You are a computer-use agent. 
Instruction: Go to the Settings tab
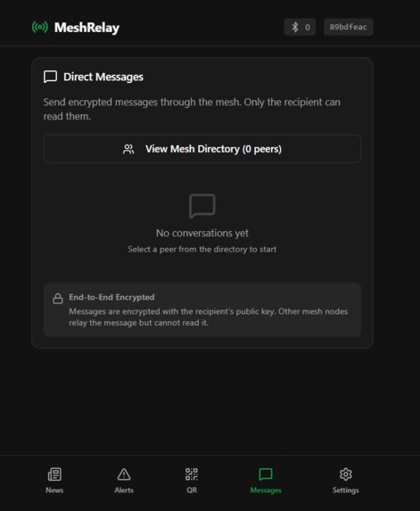tap(346, 481)
